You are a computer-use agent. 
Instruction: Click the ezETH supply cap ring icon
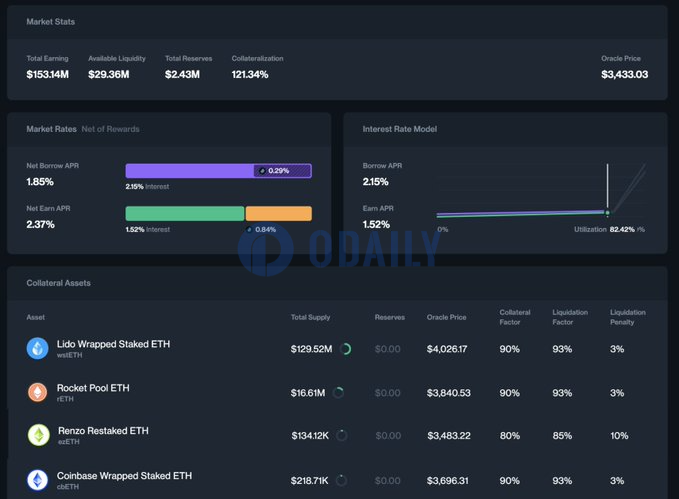pos(342,435)
